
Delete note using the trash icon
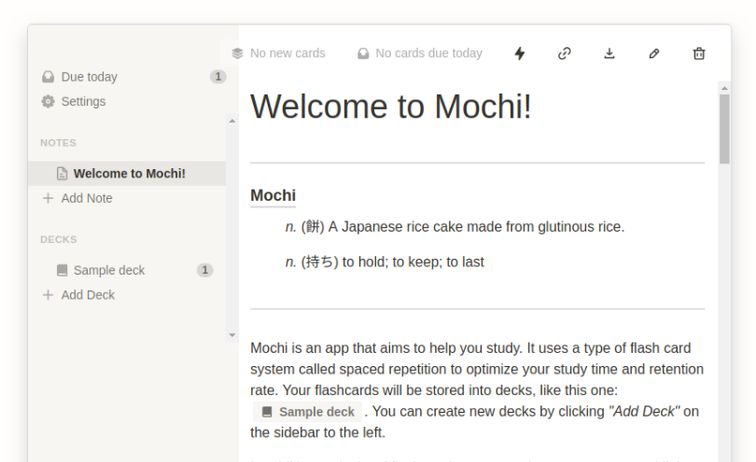click(699, 53)
